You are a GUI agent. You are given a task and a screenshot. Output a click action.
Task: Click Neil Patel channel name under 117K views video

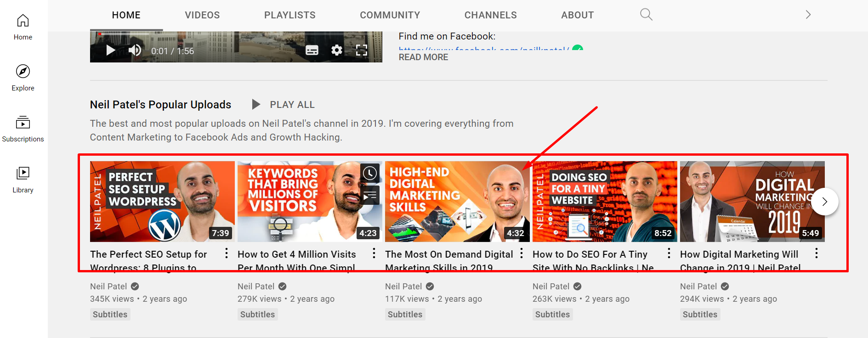(x=403, y=287)
